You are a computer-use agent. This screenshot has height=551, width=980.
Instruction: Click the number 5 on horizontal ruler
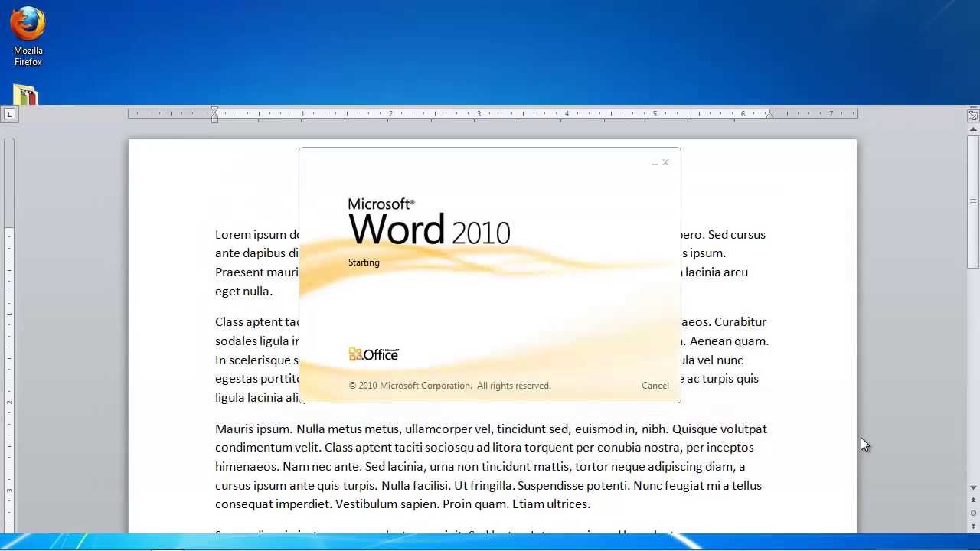point(655,114)
